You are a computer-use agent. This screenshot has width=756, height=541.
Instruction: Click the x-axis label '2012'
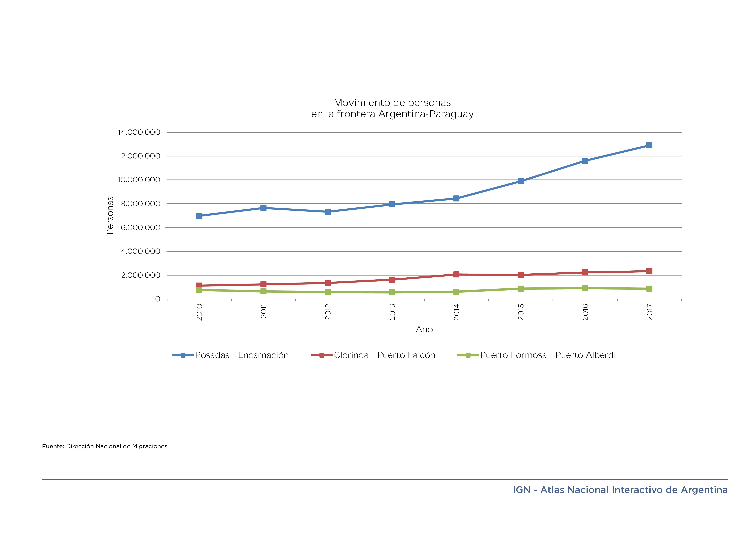point(328,312)
